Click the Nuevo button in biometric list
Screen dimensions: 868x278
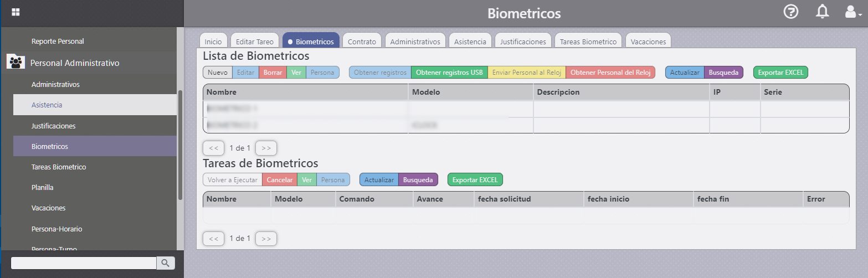217,73
